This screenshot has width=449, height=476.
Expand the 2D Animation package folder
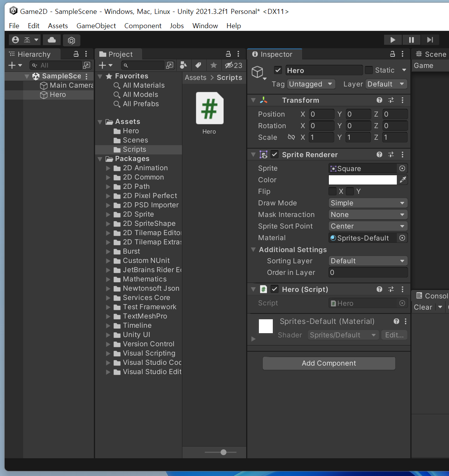click(x=108, y=168)
